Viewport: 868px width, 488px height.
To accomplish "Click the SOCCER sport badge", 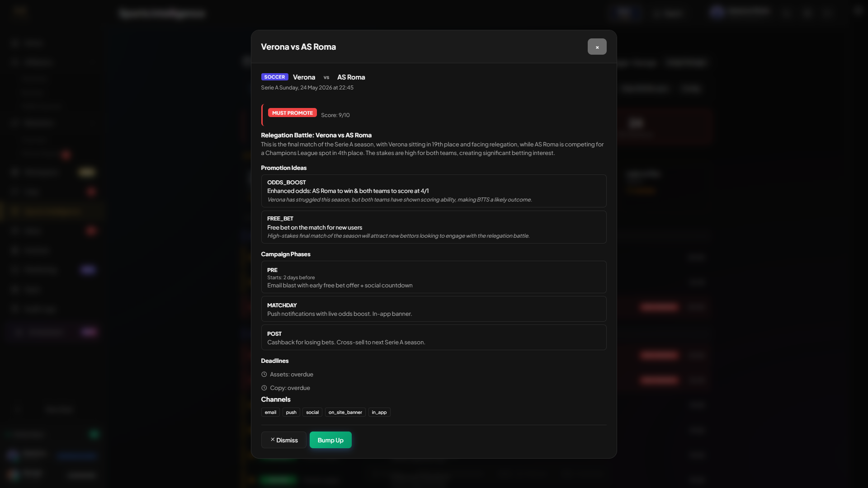I will 274,77.
